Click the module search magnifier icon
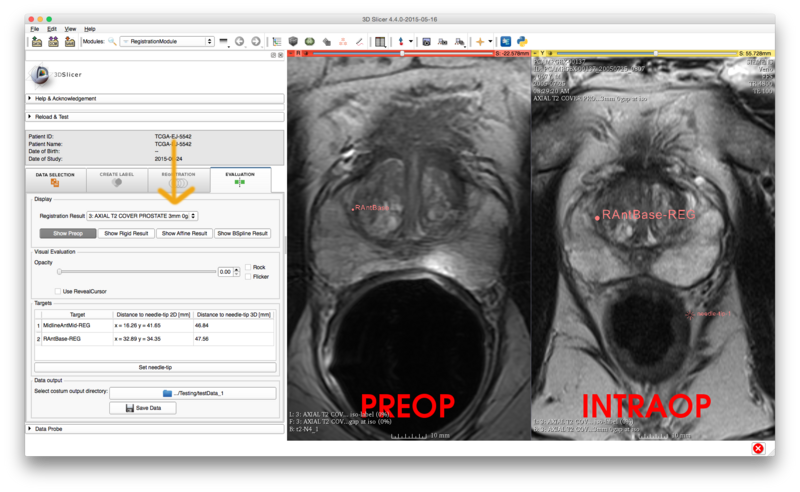Screen dimensions: 800x492 click(x=112, y=42)
